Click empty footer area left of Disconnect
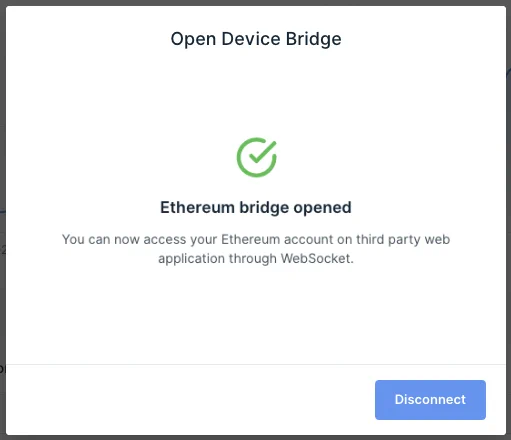Image resolution: width=511 pixels, height=440 pixels. [190, 400]
